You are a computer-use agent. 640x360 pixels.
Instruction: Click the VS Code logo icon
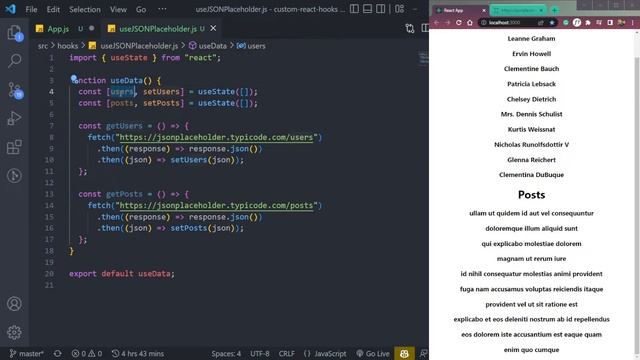pos(10,9)
